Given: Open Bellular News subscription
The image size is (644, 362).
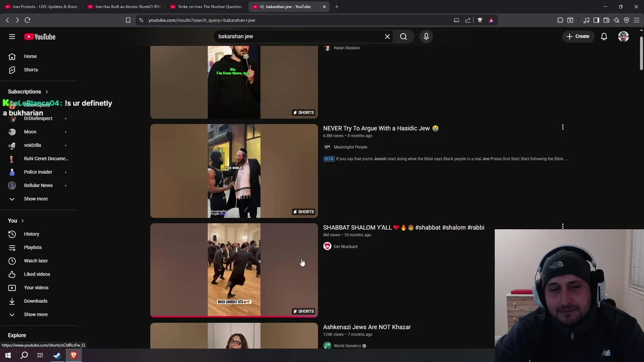Looking at the screenshot, I should 39,186.
